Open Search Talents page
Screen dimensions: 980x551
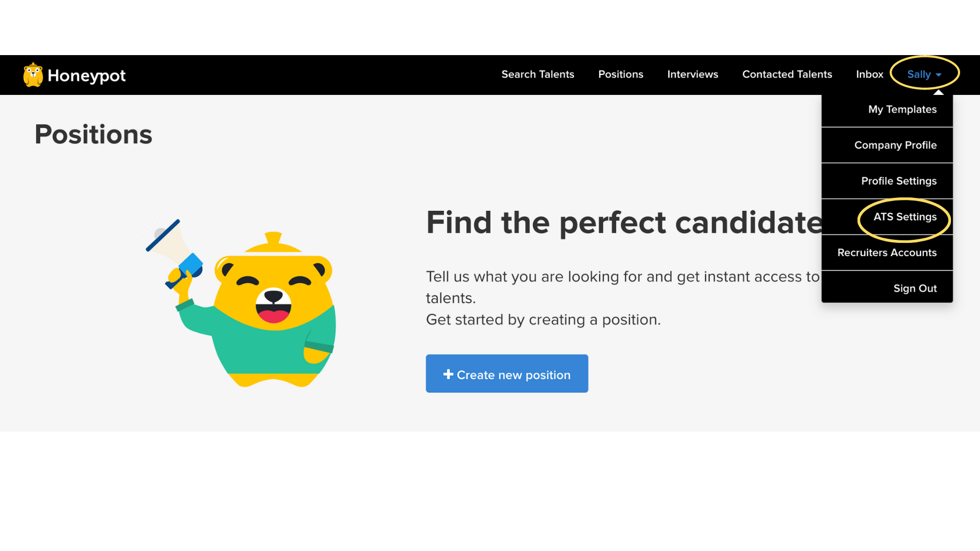[x=537, y=74]
